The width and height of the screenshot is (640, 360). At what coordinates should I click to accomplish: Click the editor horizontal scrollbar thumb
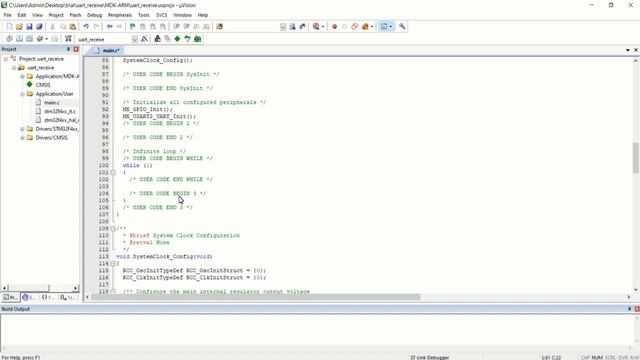[256, 297]
